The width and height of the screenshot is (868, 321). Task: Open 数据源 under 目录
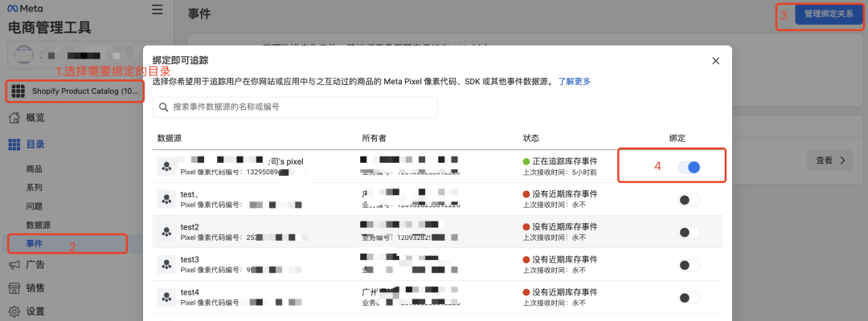coord(39,225)
